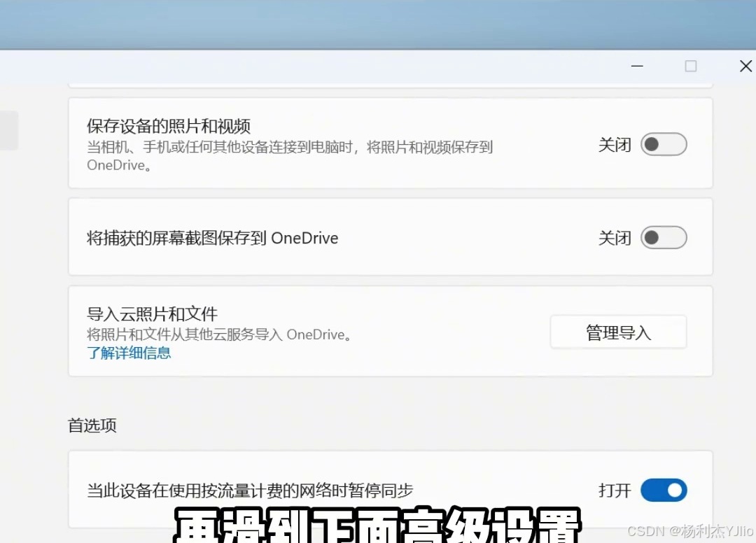The width and height of the screenshot is (756, 543).
Task: Toggle the save device photos and videos switch
Action: click(664, 144)
